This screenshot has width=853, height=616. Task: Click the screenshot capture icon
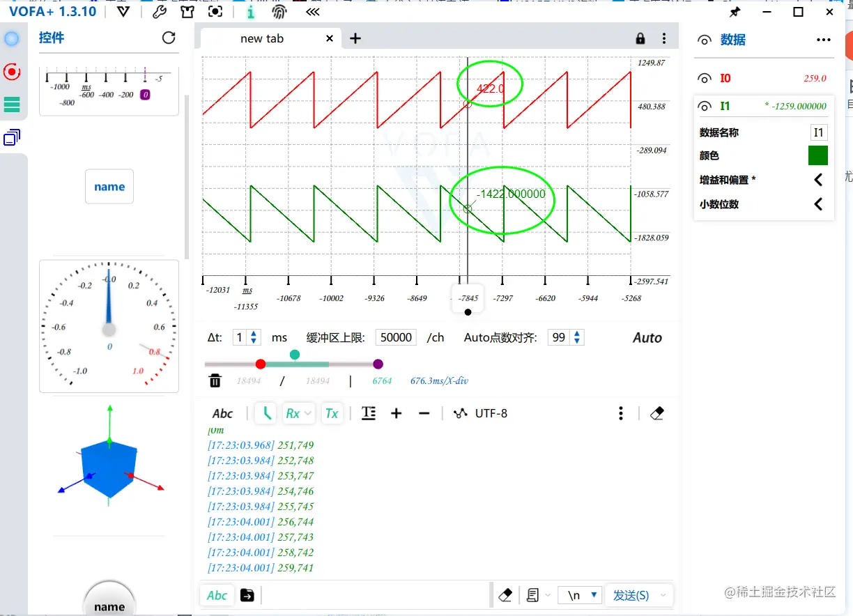215,11
